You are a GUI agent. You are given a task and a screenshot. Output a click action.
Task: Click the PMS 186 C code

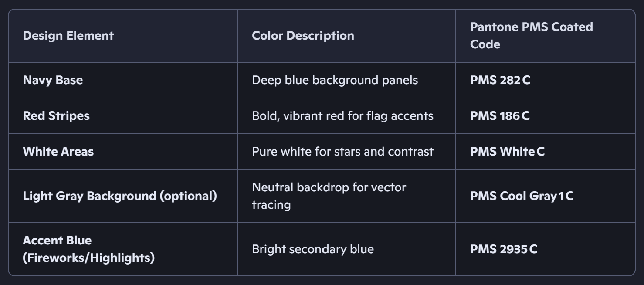500,116
